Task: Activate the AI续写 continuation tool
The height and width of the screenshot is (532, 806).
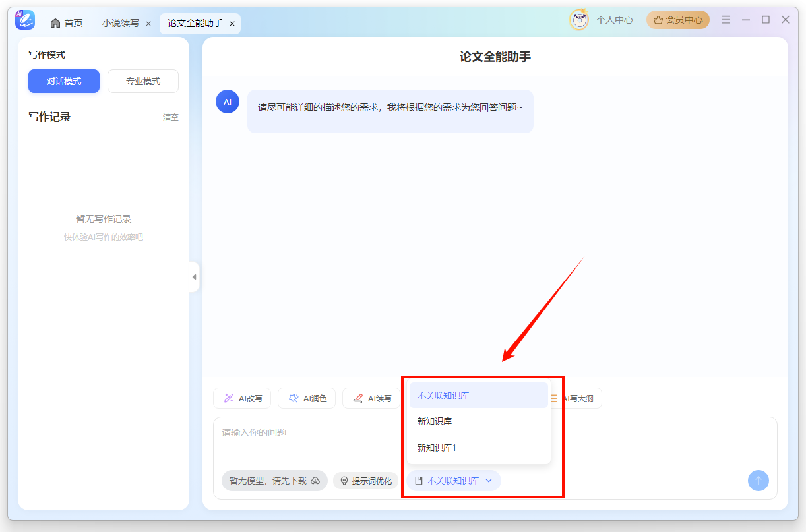Action: 371,398
